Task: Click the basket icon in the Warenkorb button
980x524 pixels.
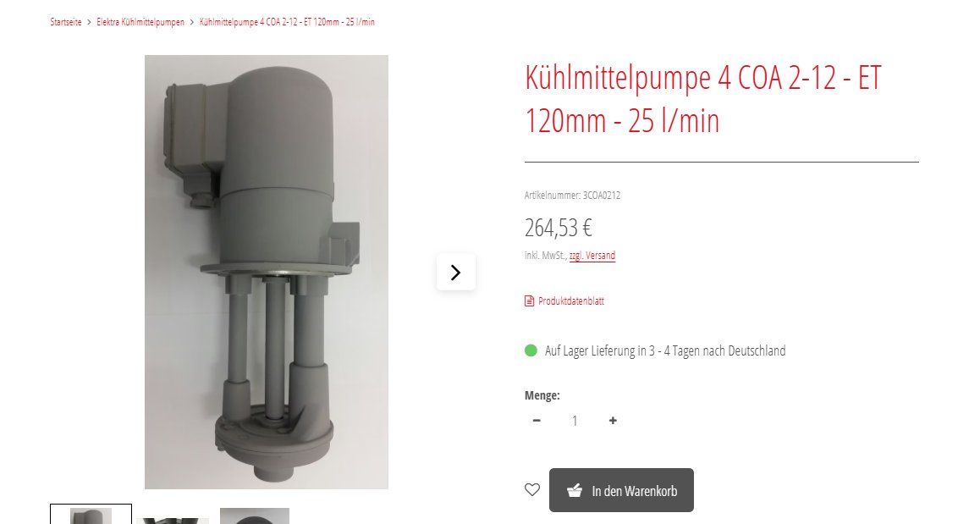Action: click(x=575, y=490)
